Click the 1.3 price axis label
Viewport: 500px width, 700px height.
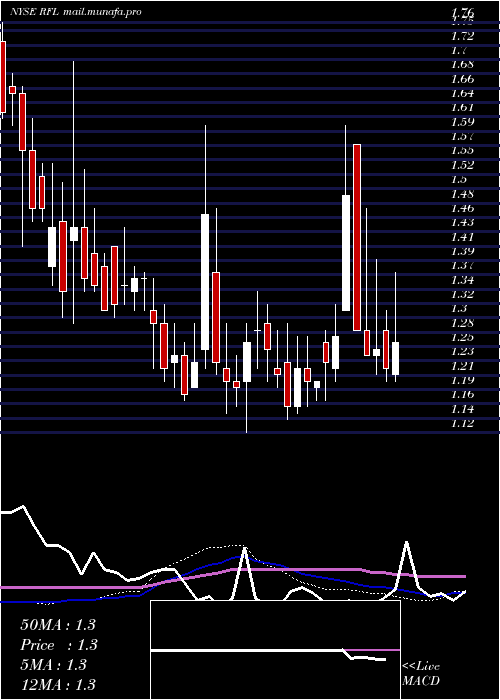click(459, 308)
